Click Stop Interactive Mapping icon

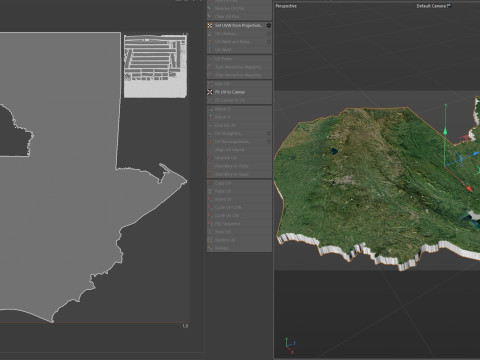point(210,75)
